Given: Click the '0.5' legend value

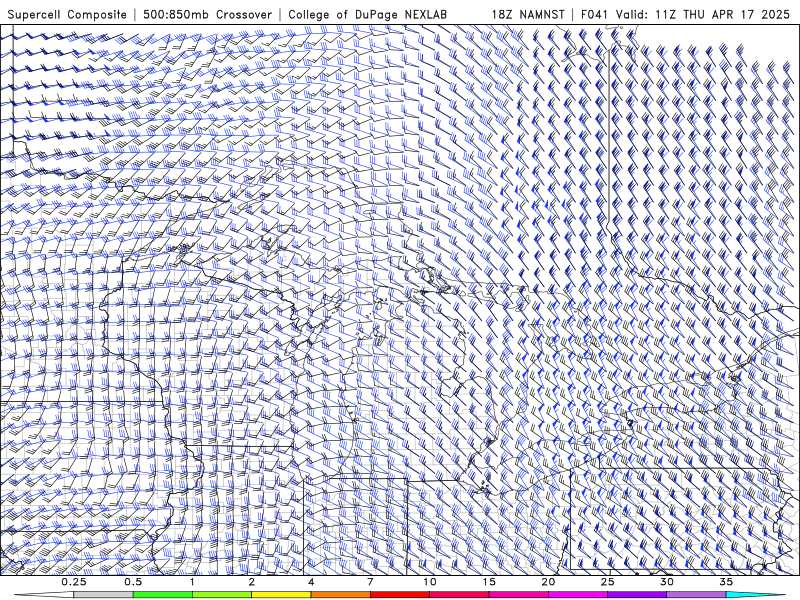Looking at the screenshot, I should [133, 582].
